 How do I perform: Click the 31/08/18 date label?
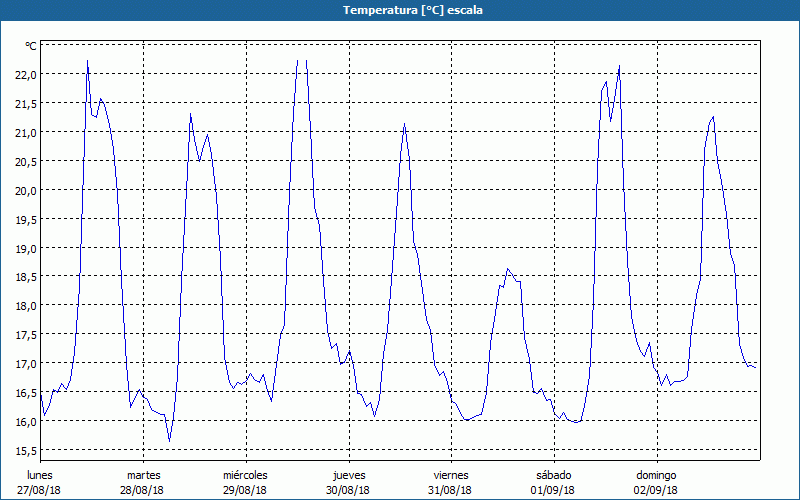(x=450, y=490)
